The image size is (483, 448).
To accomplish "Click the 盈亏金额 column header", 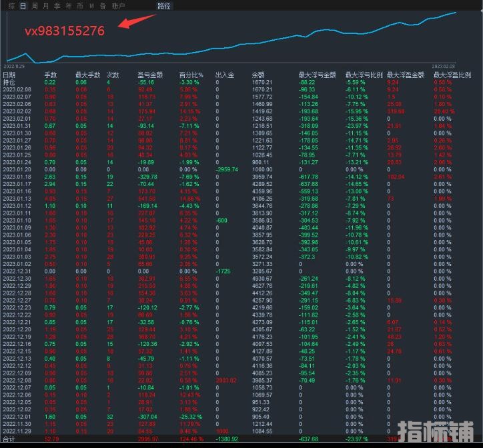I will point(150,75).
